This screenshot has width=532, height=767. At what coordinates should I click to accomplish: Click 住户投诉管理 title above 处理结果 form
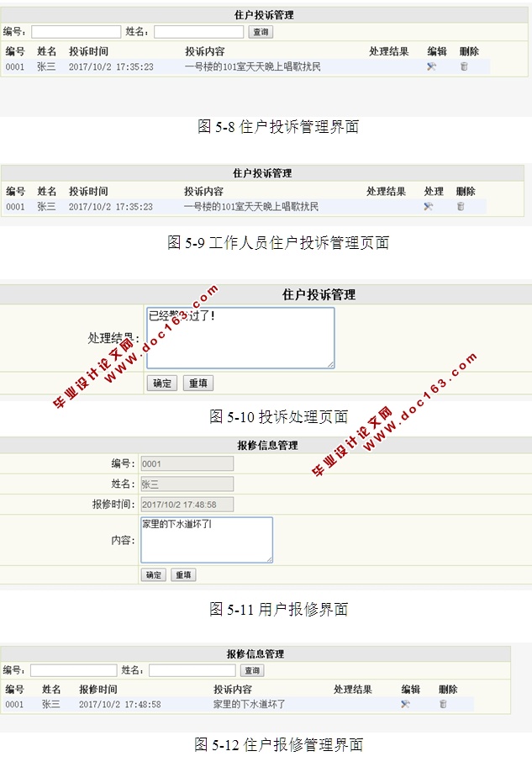pos(319,294)
